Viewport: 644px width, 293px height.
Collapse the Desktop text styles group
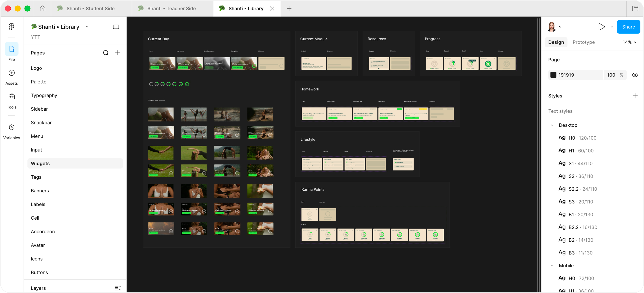(552, 125)
